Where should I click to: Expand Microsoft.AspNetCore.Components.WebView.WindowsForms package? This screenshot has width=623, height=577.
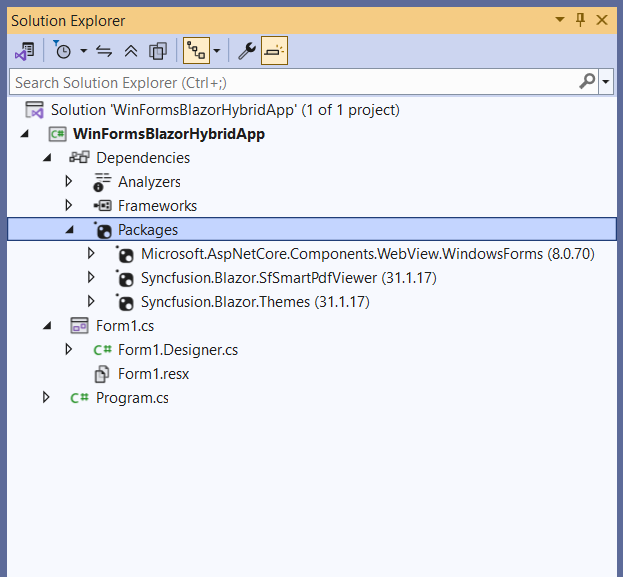click(91, 253)
